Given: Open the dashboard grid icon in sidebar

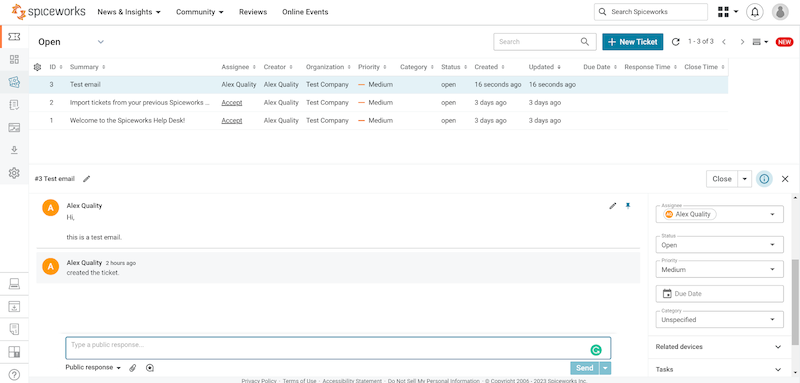Looking at the screenshot, I should click(x=14, y=59).
